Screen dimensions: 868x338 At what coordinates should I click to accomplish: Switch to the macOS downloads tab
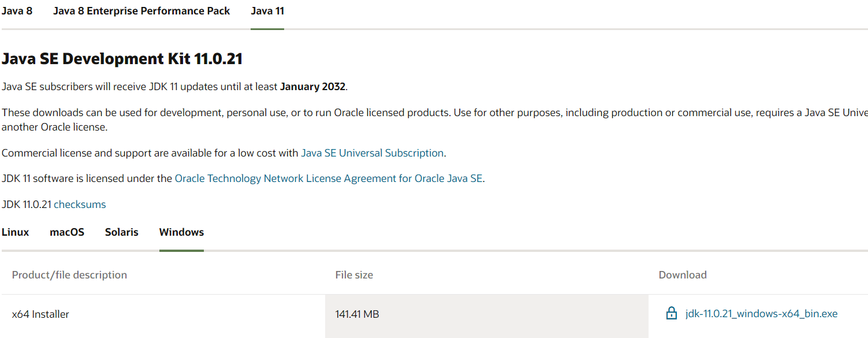pos(67,232)
